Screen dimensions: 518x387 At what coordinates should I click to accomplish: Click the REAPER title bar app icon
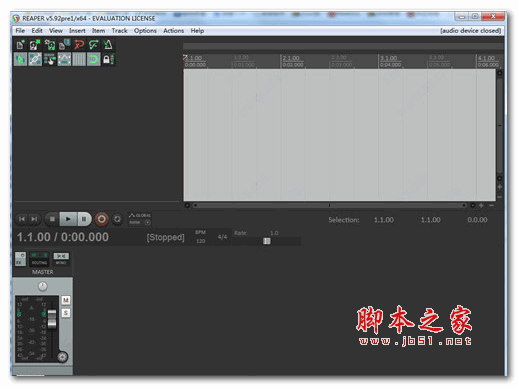click(x=16, y=18)
